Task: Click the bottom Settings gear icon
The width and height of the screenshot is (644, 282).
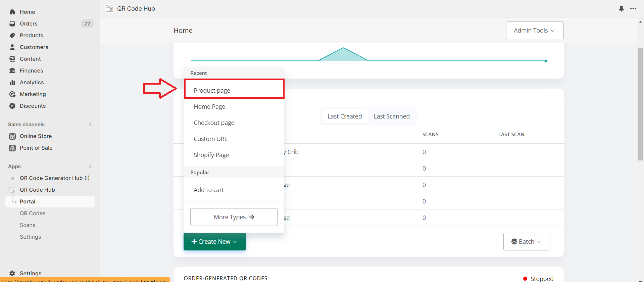Action: [x=12, y=273]
